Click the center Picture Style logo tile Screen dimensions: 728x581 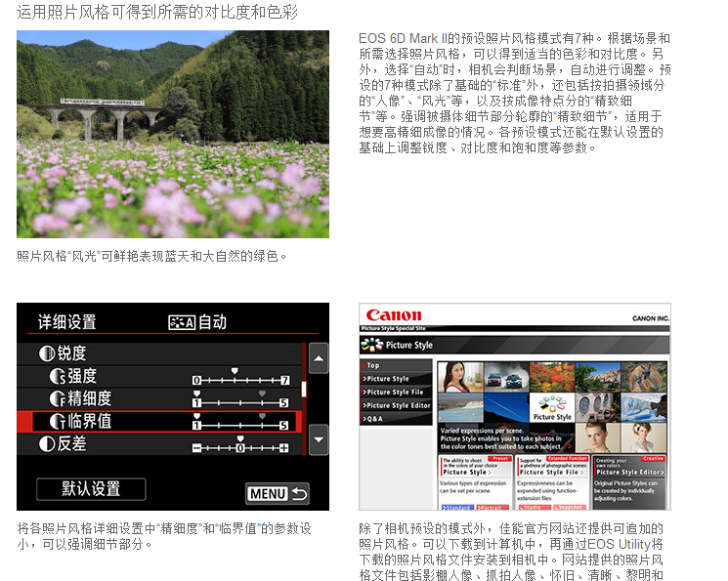tap(551, 408)
